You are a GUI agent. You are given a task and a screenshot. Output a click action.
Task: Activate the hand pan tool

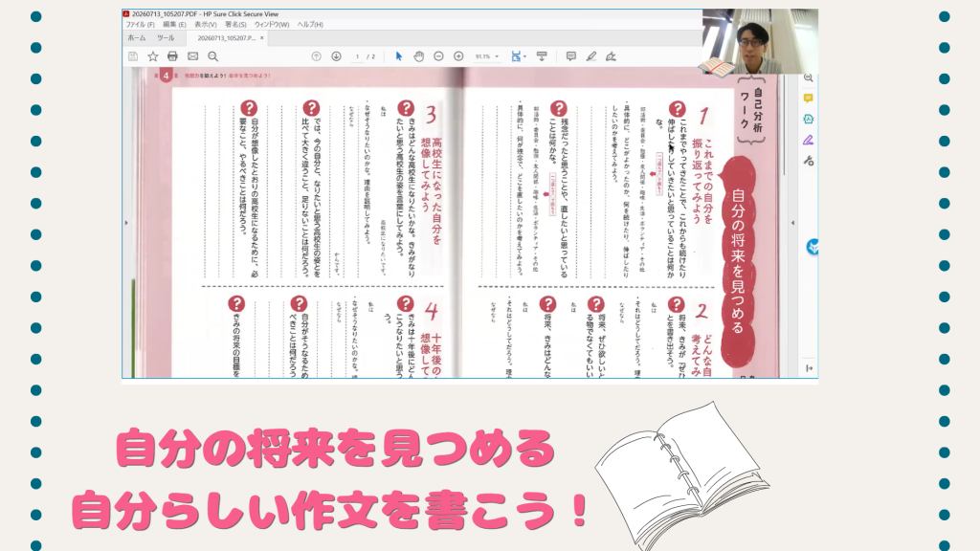click(419, 56)
